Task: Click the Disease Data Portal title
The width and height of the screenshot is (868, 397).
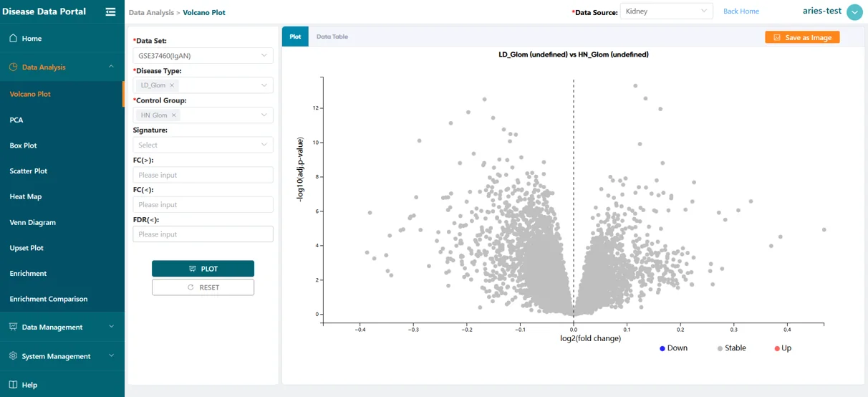Action: pos(44,11)
